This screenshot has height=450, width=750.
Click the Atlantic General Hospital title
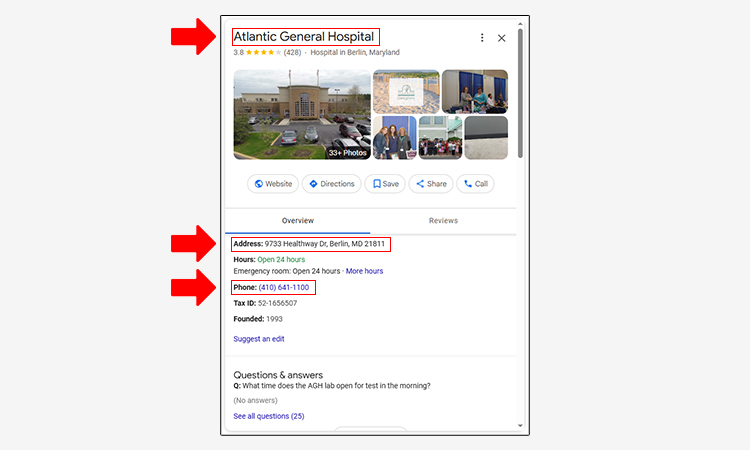coord(303,37)
